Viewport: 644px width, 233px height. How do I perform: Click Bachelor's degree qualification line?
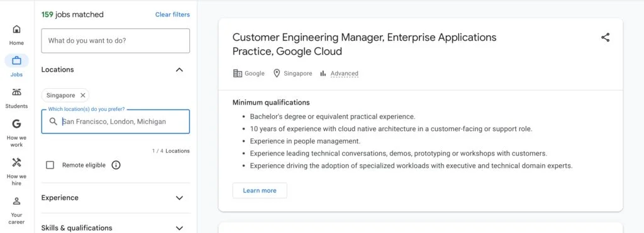pos(333,116)
